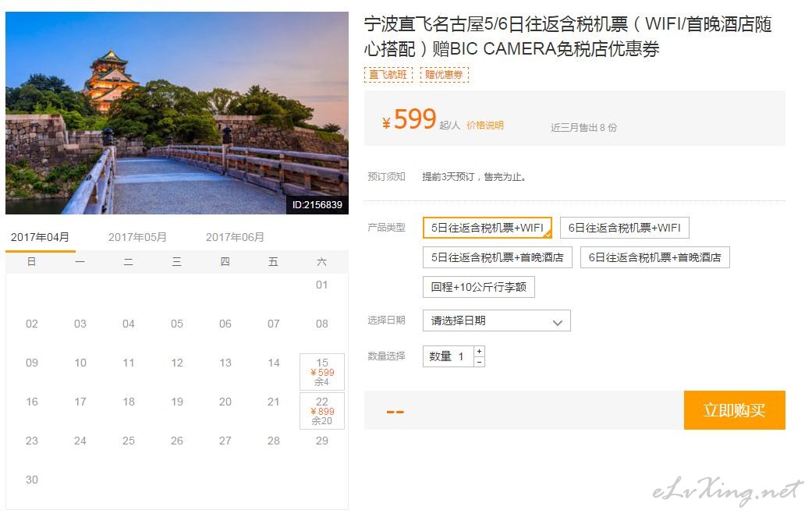Decrease quantity with the minus stepper
The height and width of the screenshot is (517, 812).
pos(480,362)
